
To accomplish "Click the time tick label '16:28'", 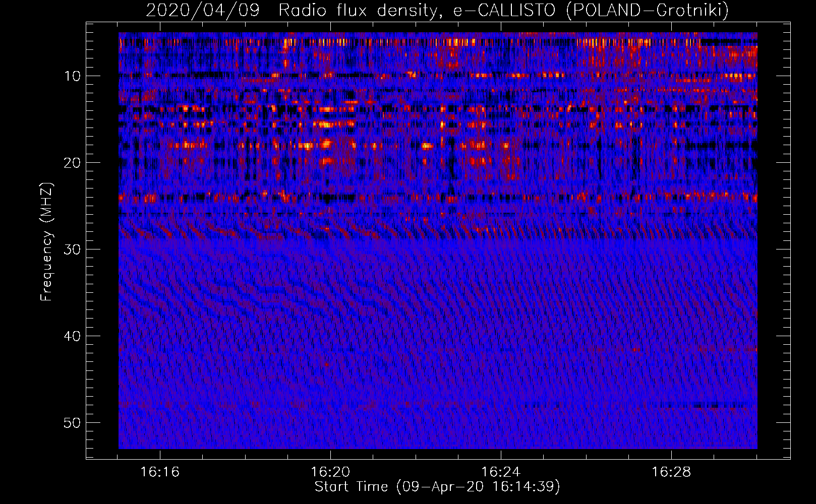I will pos(671,472).
